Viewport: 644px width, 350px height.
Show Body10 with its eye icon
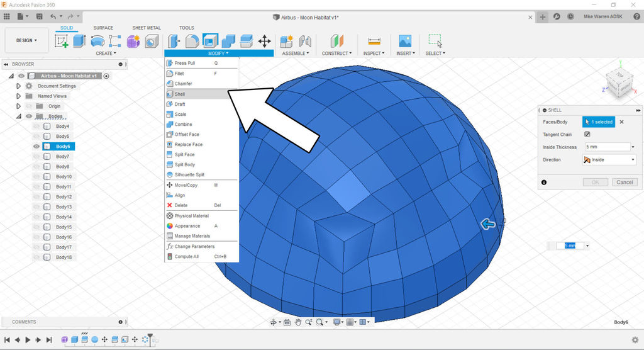coord(36,176)
